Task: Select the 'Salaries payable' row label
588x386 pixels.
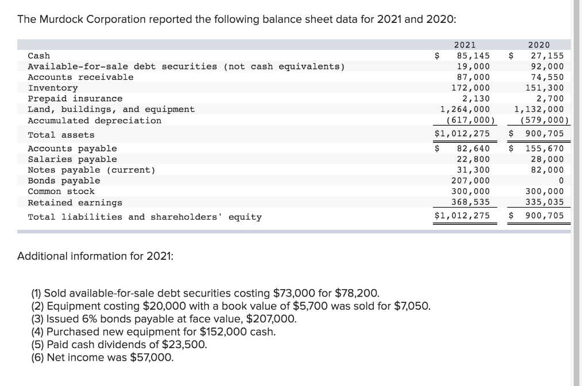Action: [72, 159]
